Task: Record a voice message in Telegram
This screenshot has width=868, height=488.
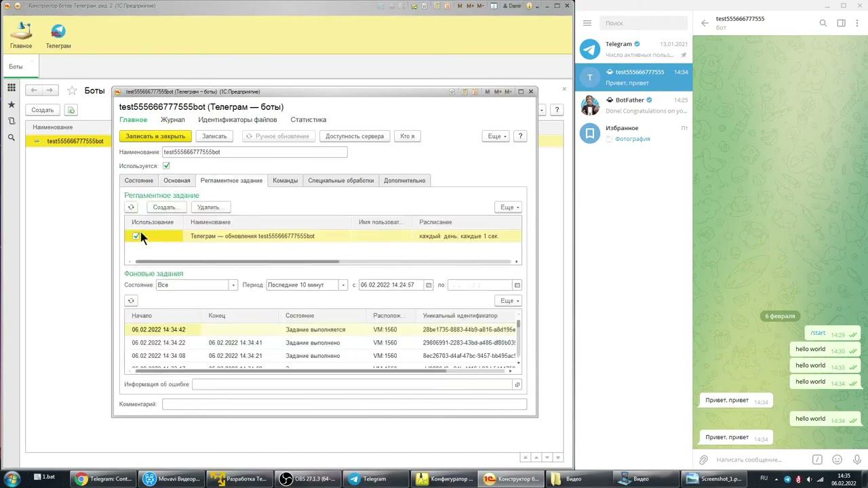Action: pos(857,460)
